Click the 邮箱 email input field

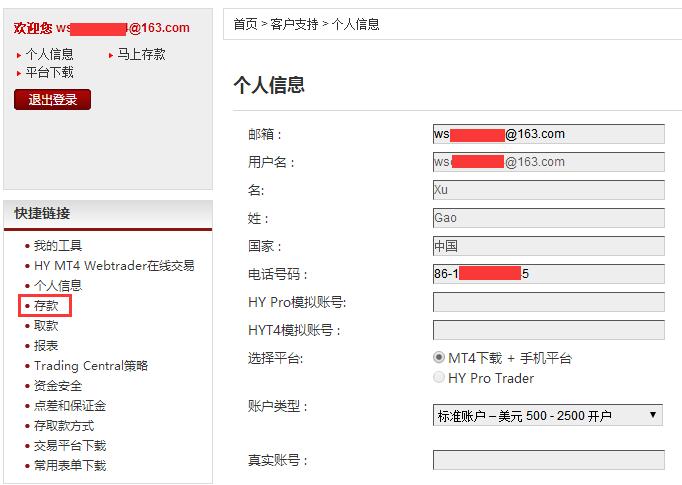(548, 134)
